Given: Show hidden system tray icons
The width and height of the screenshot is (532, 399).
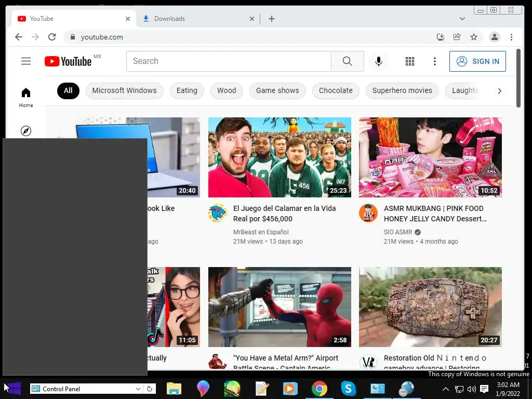Looking at the screenshot, I should pyautogui.click(x=446, y=389).
